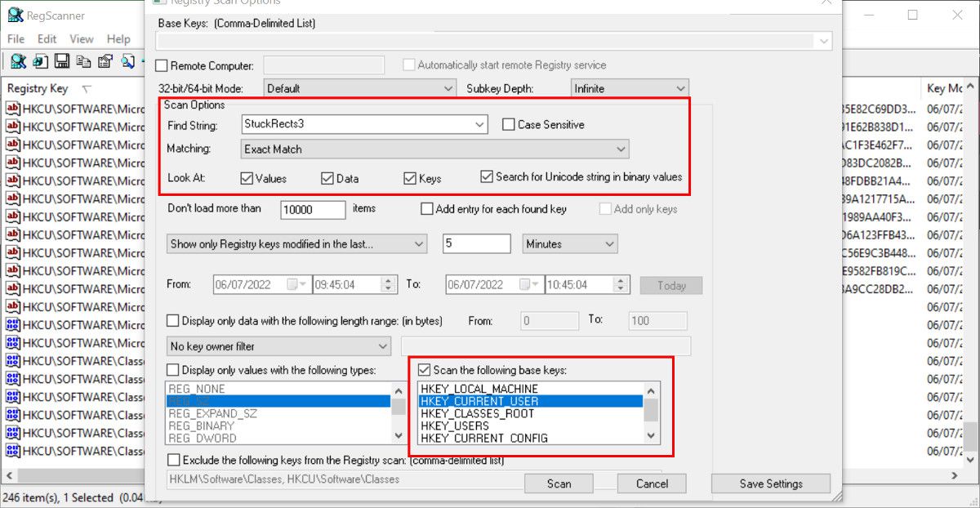This screenshot has width=980, height=508.
Task: Enable the Remote Computer checkbox
Action: [x=162, y=65]
